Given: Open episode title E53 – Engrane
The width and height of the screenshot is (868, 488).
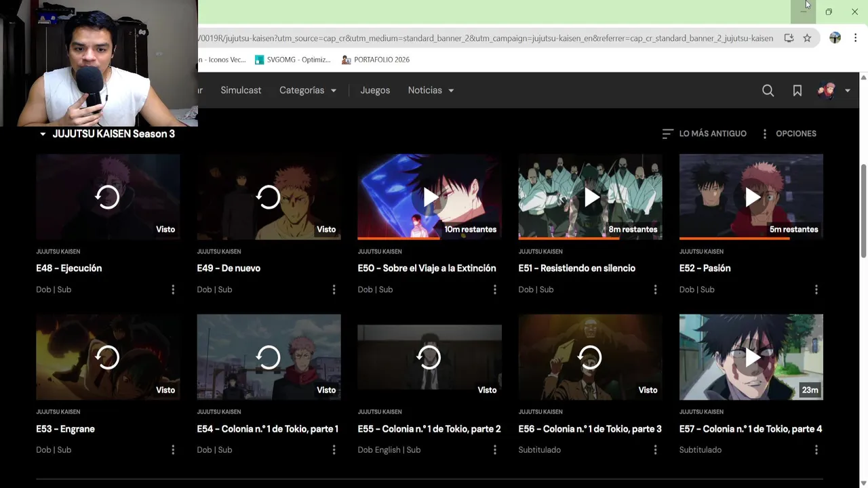Looking at the screenshot, I should click(x=65, y=429).
